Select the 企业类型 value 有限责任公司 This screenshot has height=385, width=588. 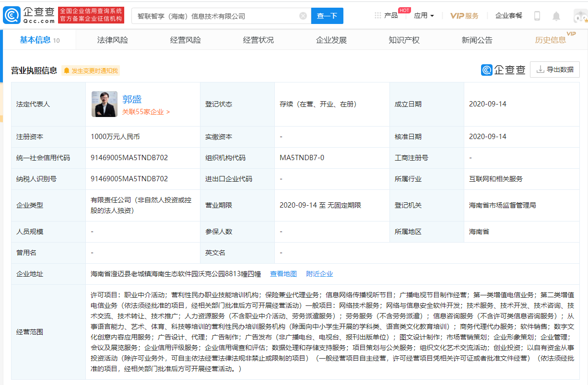click(141, 205)
